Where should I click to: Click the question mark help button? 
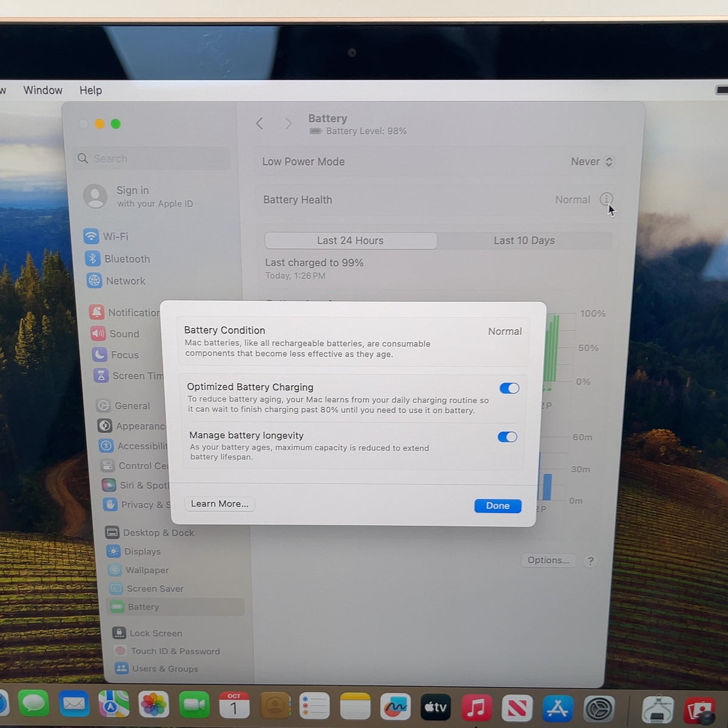click(x=590, y=561)
